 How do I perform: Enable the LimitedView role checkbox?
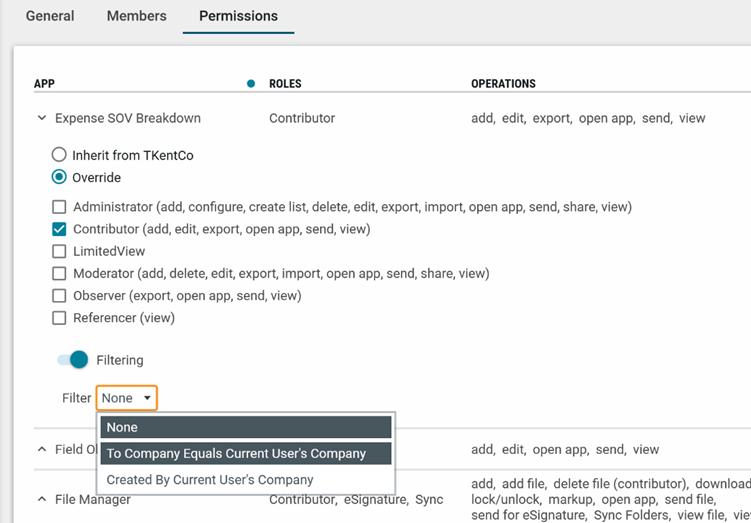(x=60, y=252)
